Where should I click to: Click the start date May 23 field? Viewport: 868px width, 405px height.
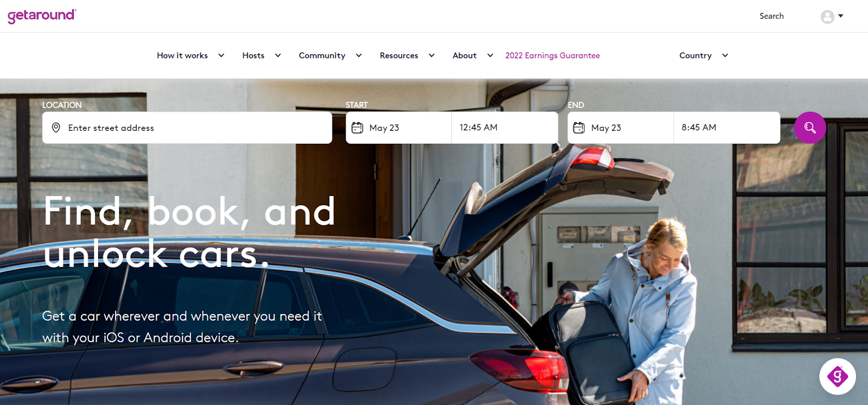(399, 128)
